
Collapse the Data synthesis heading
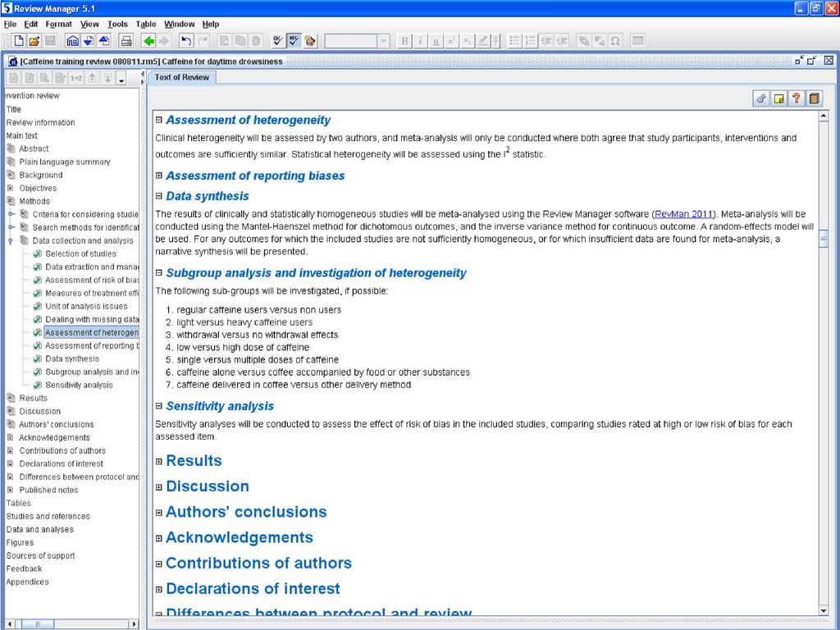tap(158, 195)
